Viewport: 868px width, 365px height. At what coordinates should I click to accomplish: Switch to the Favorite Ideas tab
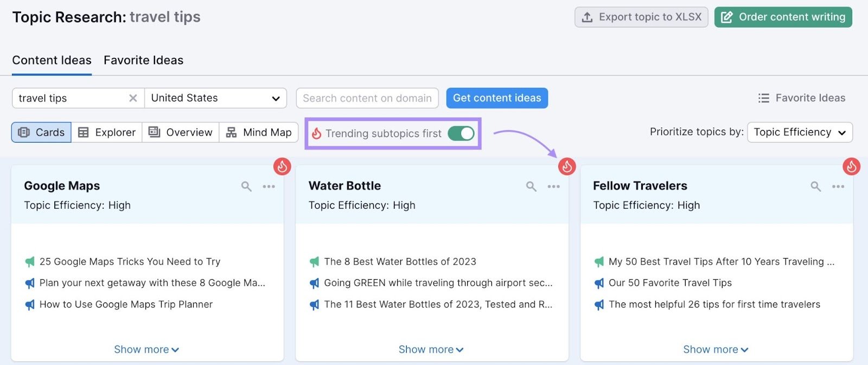click(143, 60)
